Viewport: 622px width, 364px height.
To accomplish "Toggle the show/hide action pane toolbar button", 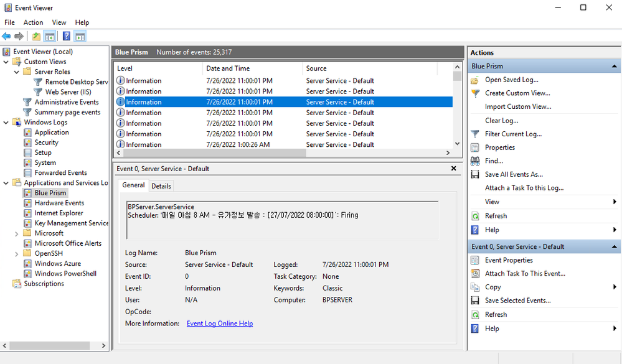I will pyautogui.click(x=80, y=36).
